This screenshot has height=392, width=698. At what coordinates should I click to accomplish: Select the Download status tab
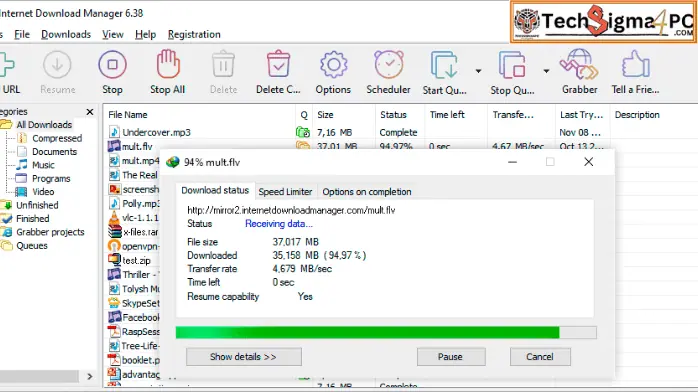(215, 190)
